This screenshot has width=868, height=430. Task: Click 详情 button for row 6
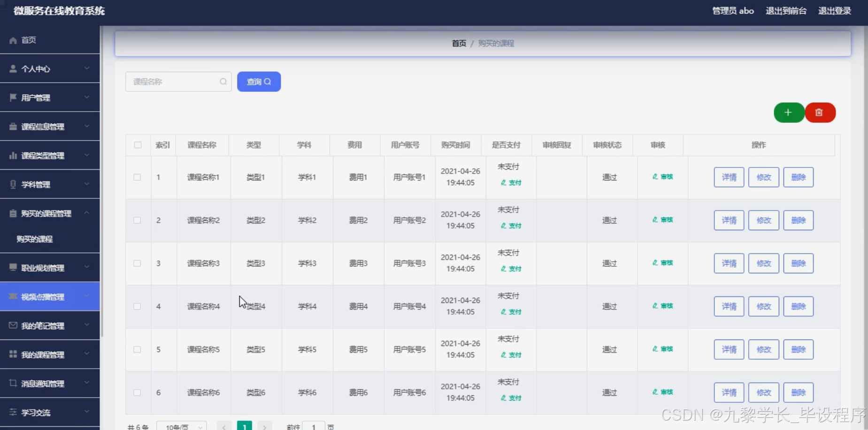pyautogui.click(x=729, y=392)
